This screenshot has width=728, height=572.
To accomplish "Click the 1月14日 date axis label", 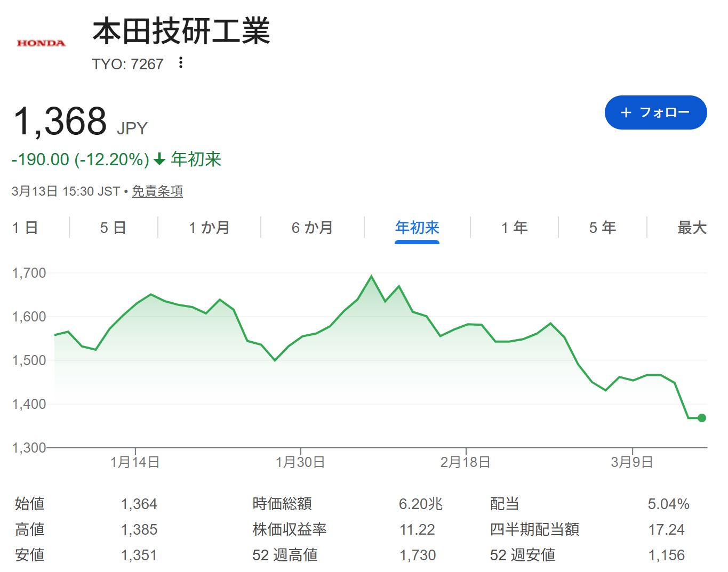I will 135,462.
